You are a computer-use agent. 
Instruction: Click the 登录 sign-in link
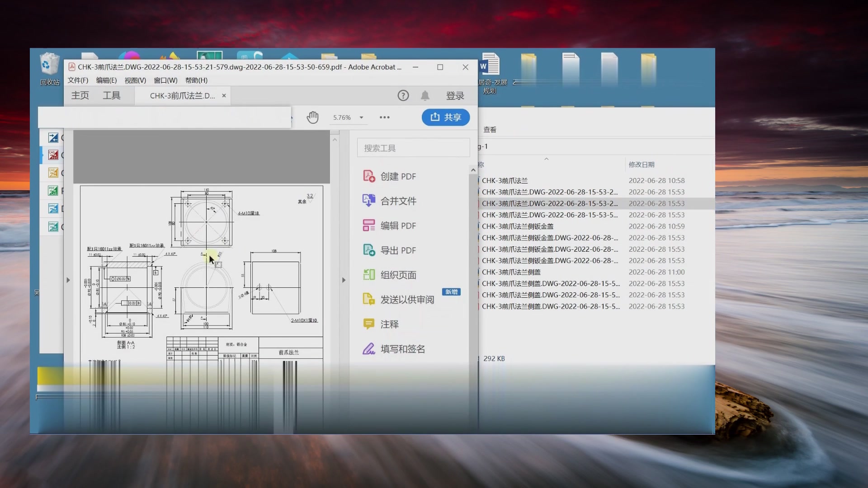455,96
